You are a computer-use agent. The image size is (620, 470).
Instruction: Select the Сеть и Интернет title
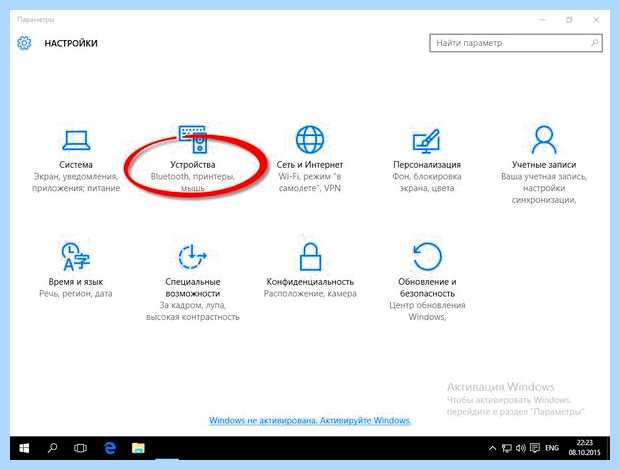pos(310,164)
